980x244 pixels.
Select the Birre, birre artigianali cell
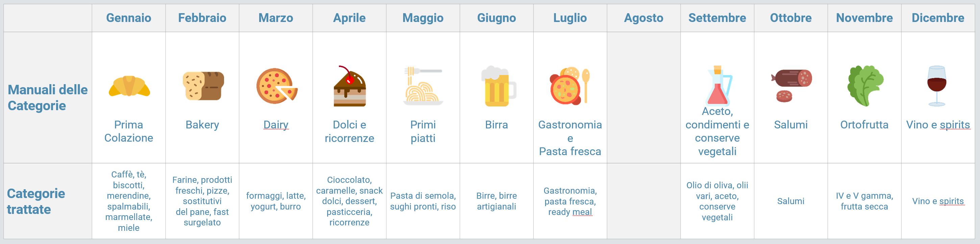click(x=496, y=201)
